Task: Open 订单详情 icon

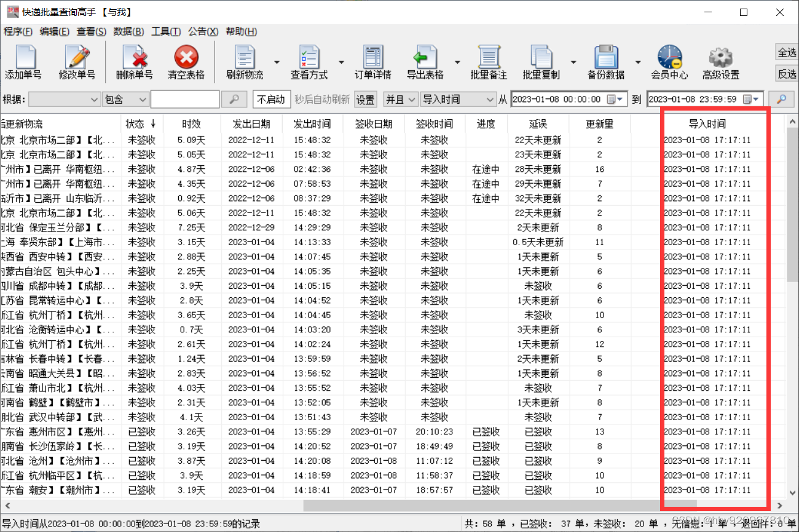Action: [x=373, y=63]
